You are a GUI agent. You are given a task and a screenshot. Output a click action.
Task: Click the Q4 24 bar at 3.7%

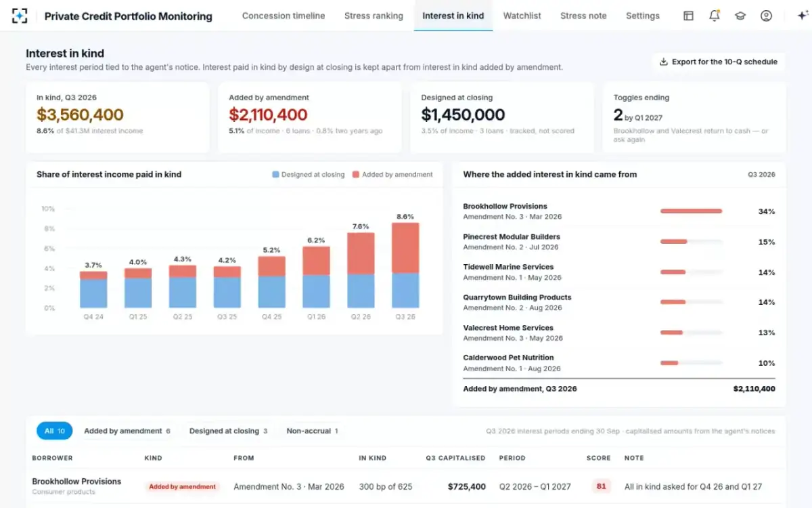click(93, 290)
